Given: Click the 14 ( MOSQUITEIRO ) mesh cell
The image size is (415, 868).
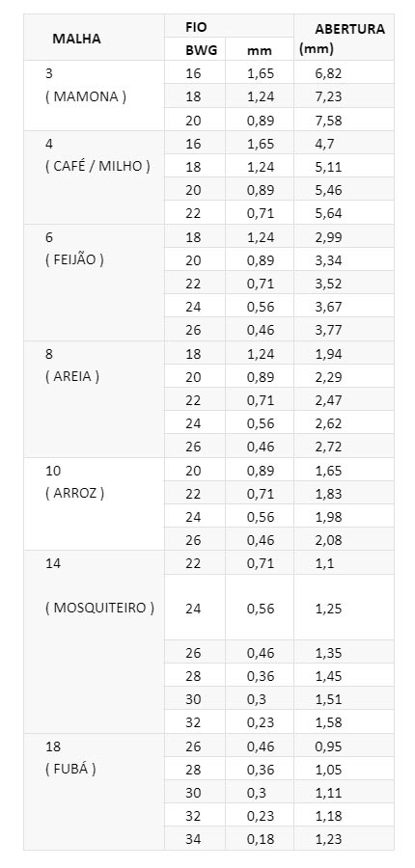Looking at the screenshot, I should pyautogui.click(x=94, y=642).
